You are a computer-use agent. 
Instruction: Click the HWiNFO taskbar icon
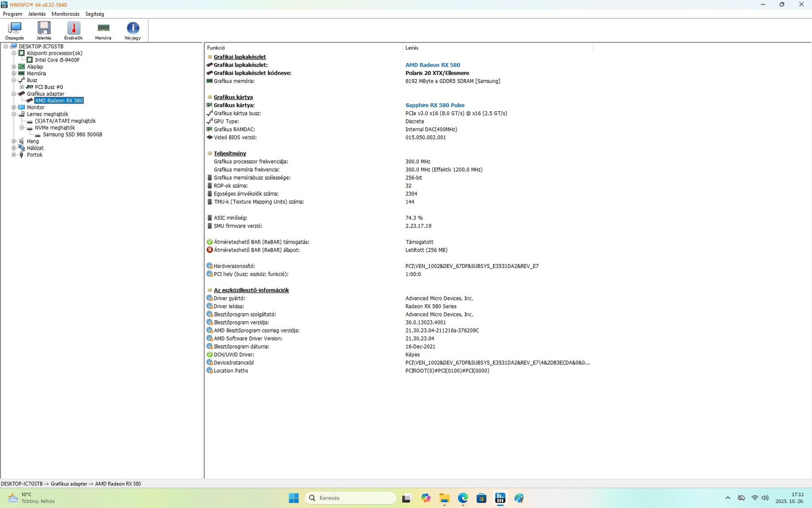point(500,498)
